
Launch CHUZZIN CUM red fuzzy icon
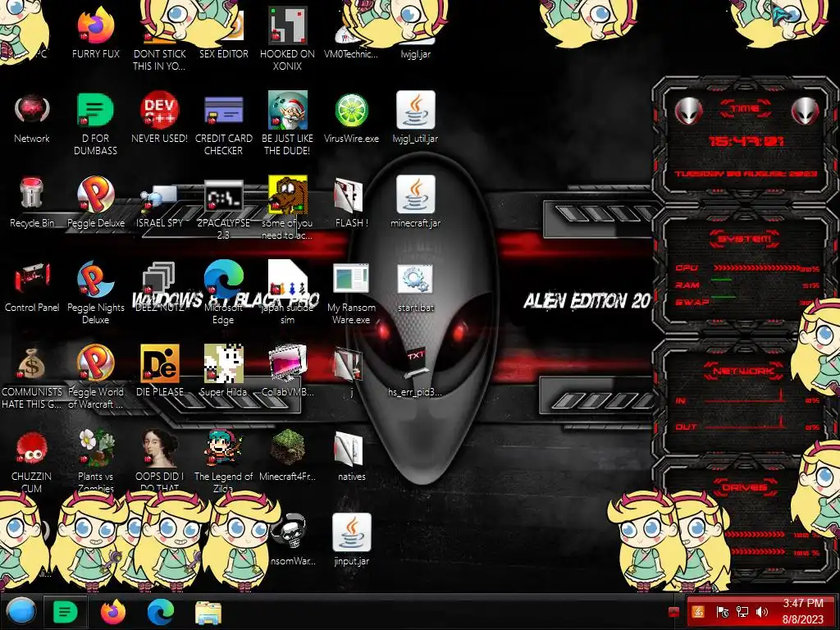click(x=32, y=448)
